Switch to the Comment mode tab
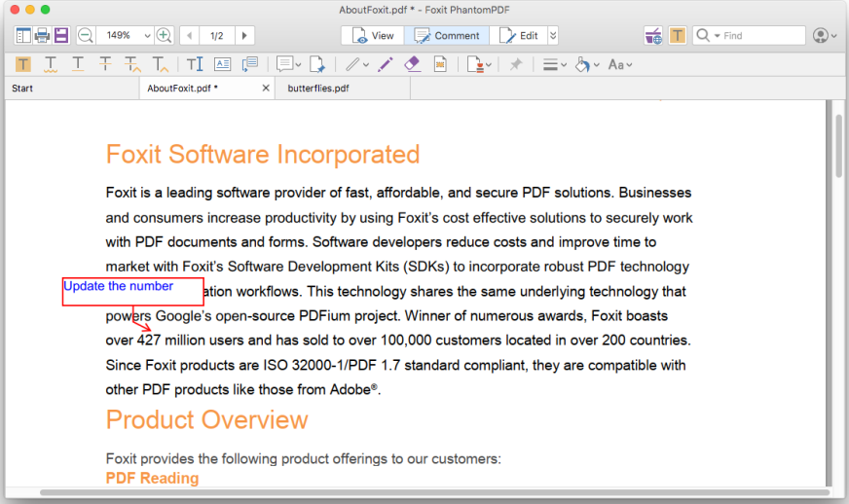The height and width of the screenshot is (504, 849). (447, 36)
